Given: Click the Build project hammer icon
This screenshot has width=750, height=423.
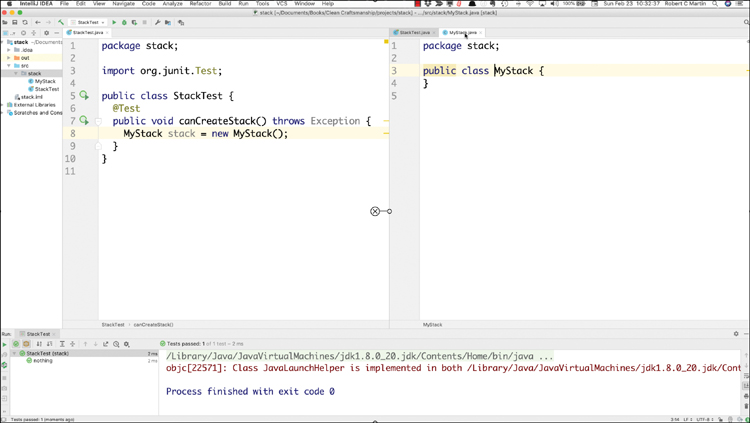Looking at the screenshot, I should coord(61,22).
